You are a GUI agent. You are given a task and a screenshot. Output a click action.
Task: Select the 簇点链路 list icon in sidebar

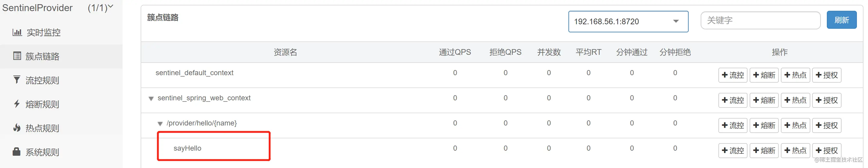[17, 56]
